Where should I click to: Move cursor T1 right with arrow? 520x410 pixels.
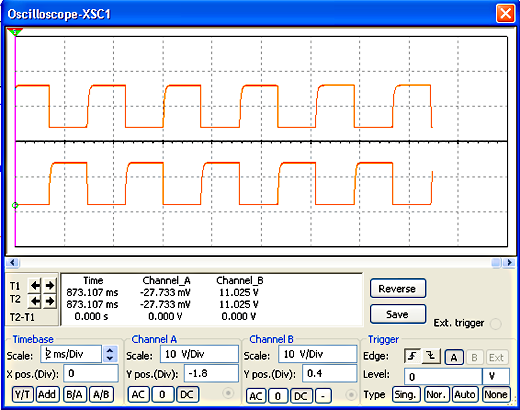[50, 286]
